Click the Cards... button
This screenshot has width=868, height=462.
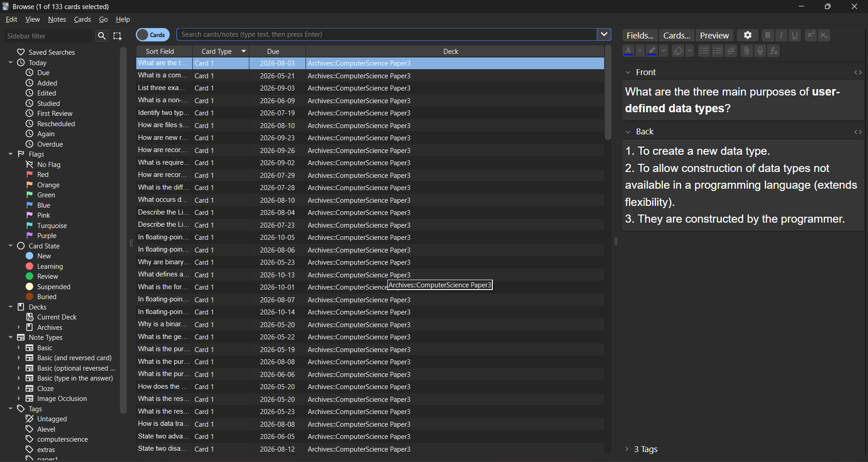tap(677, 35)
